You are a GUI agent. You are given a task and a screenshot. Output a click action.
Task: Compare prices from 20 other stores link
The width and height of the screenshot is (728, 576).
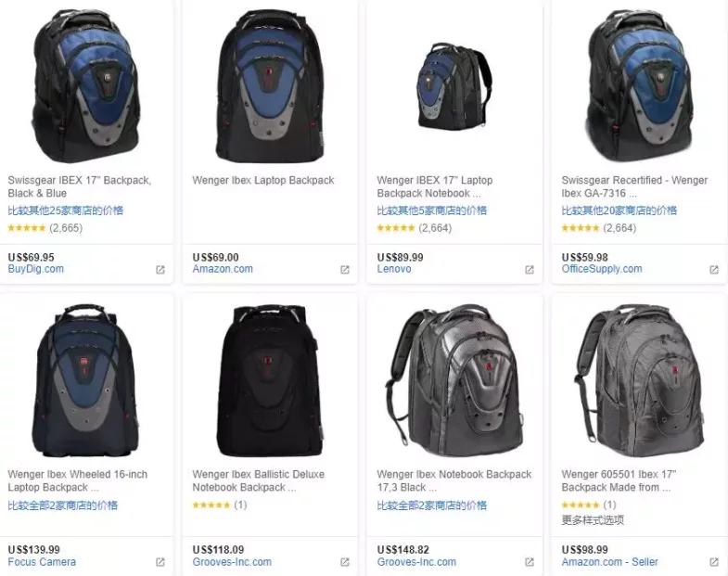[x=619, y=211]
